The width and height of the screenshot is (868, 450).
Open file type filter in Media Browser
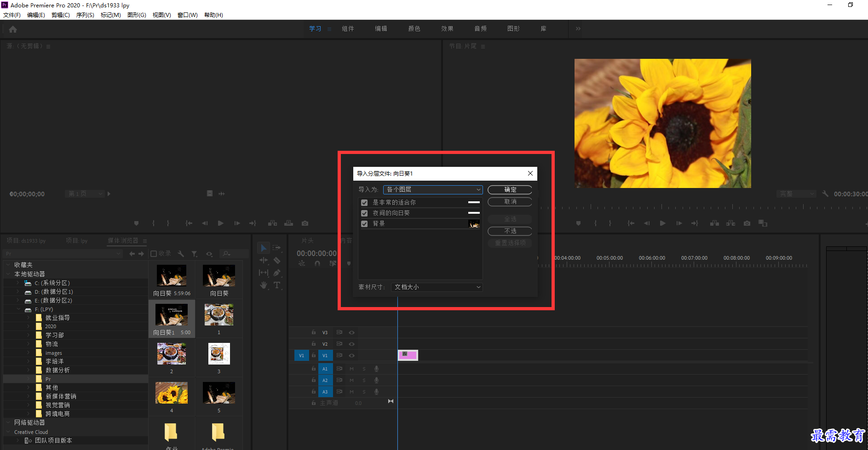195,254
